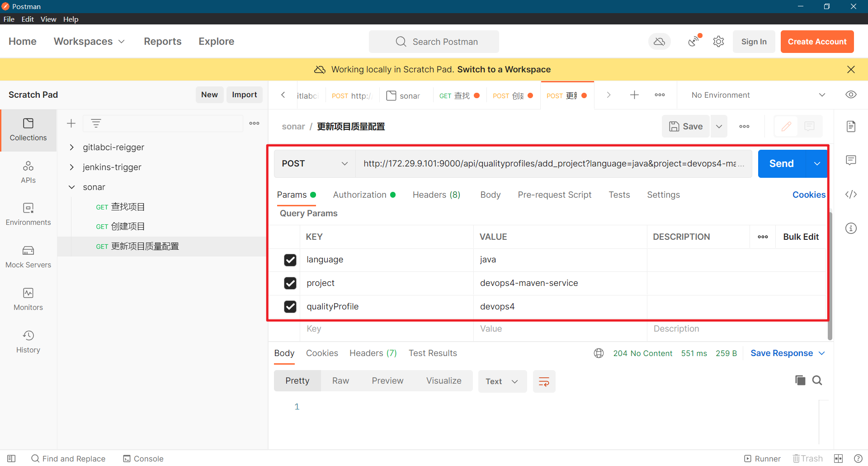This screenshot has width=868, height=466.
Task: Click the Search Postman field
Action: coord(434,42)
